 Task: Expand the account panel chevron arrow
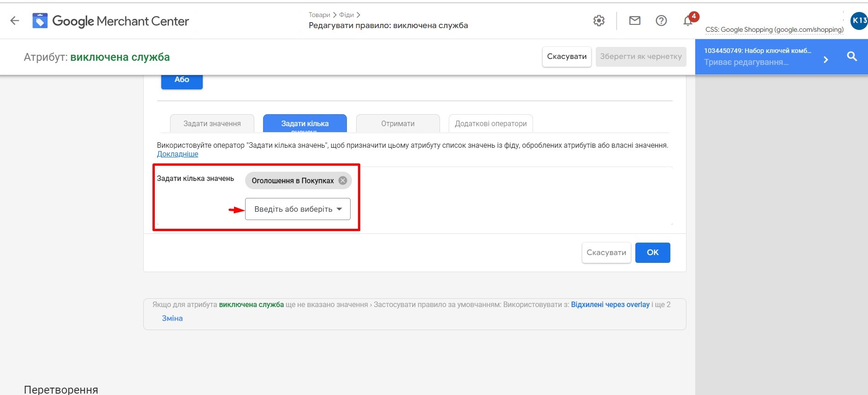click(826, 59)
